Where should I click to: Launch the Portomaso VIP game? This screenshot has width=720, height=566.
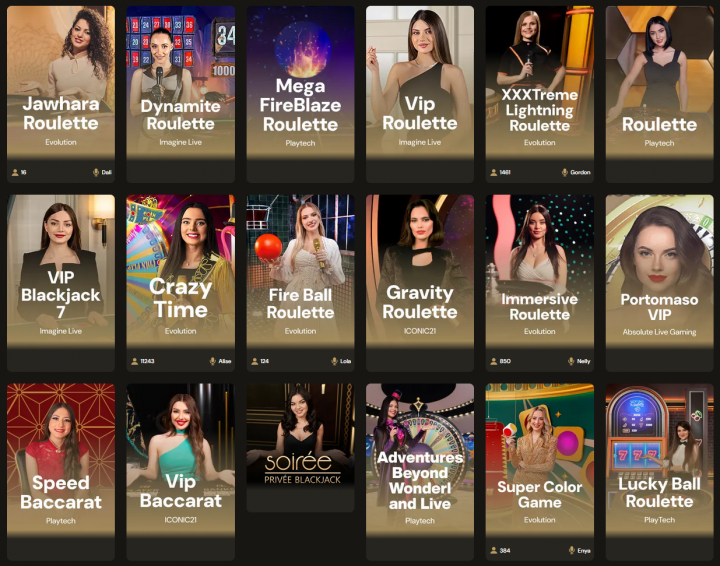[659, 283]
